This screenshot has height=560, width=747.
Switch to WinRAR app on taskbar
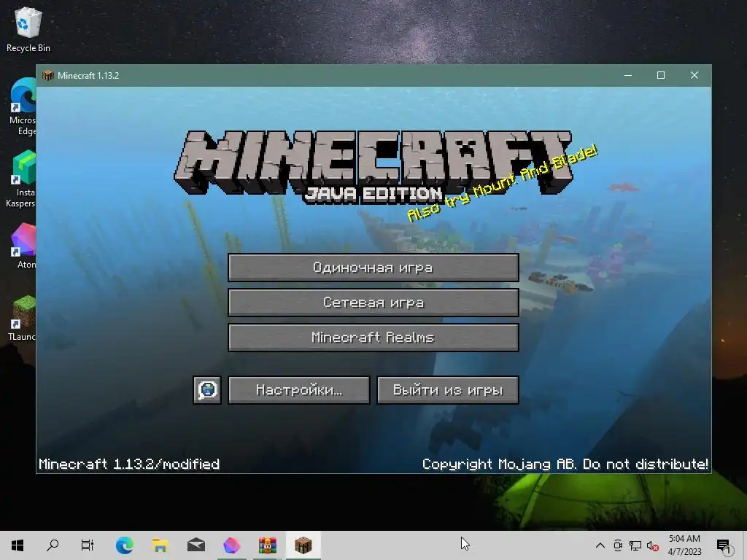[x=267, y=545]
